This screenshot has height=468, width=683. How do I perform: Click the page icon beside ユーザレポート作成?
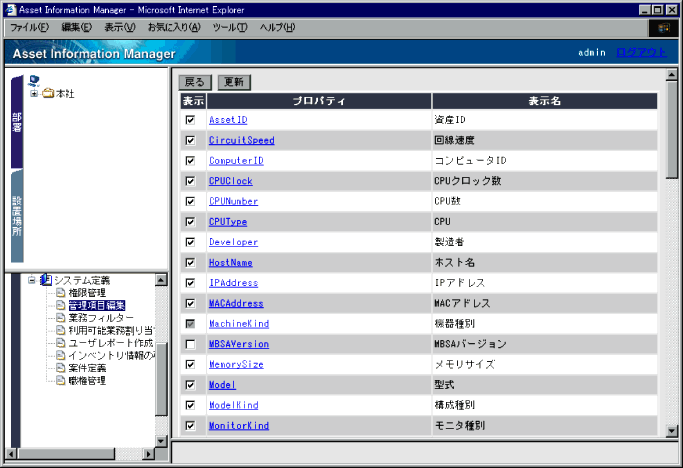61,343
